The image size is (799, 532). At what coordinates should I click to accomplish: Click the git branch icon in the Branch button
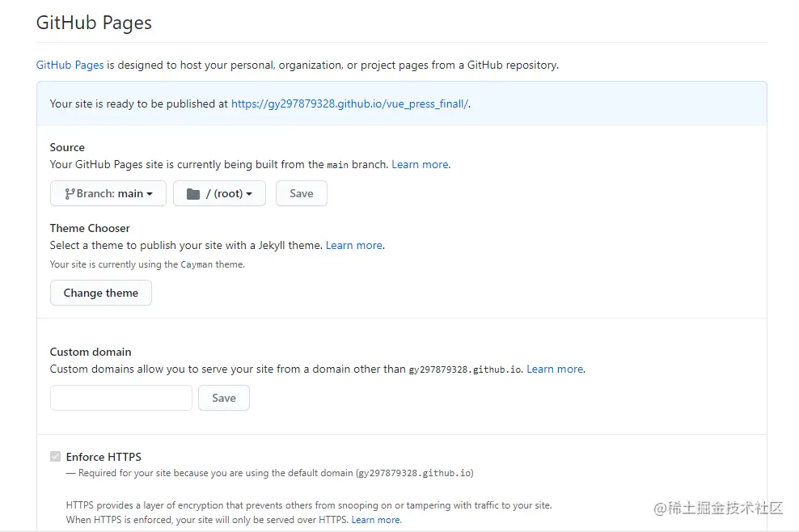70,194
